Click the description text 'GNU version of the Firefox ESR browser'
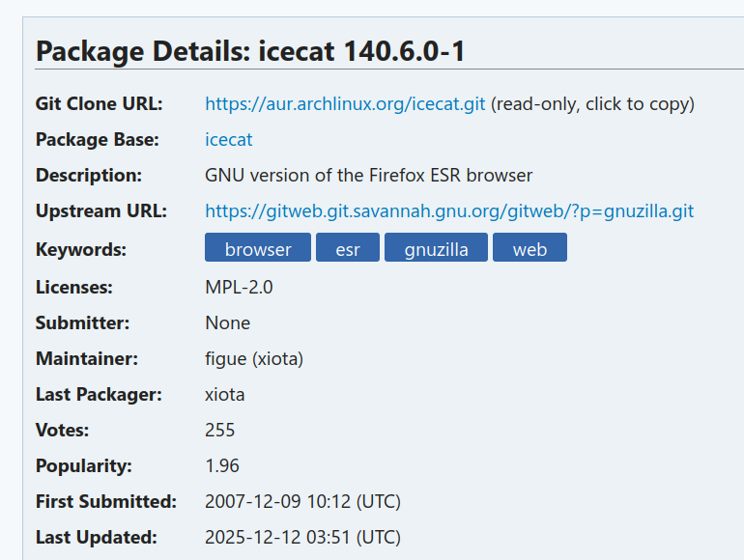This screenshot has height=560, width=744. click(369, 176)
